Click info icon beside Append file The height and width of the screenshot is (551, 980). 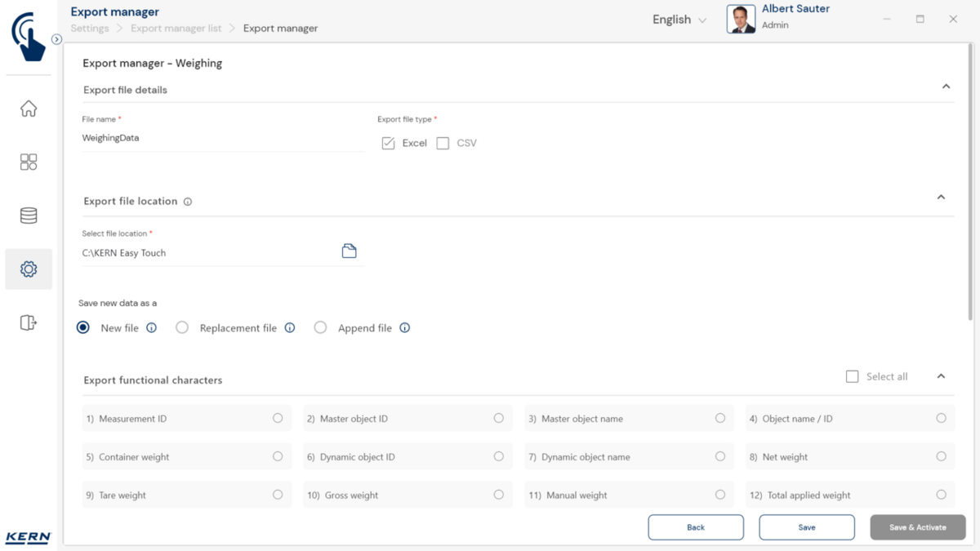coord(404,328)
